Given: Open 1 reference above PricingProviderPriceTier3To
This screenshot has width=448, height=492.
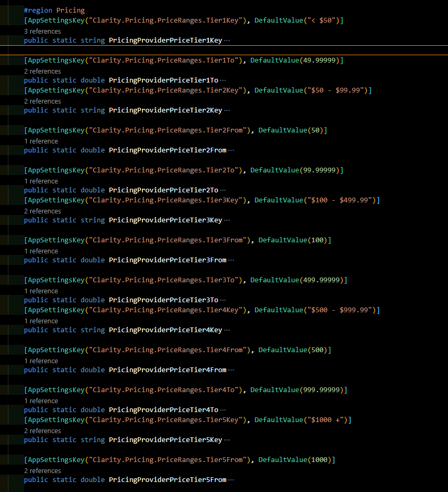Looking at the screenshot, I should (x=41, y=291).
